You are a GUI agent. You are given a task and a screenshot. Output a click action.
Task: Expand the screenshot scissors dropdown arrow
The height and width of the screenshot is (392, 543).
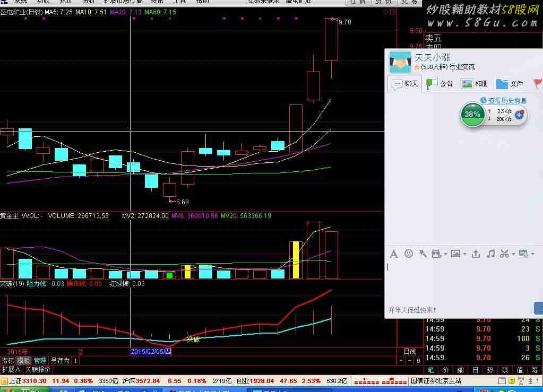513,254
